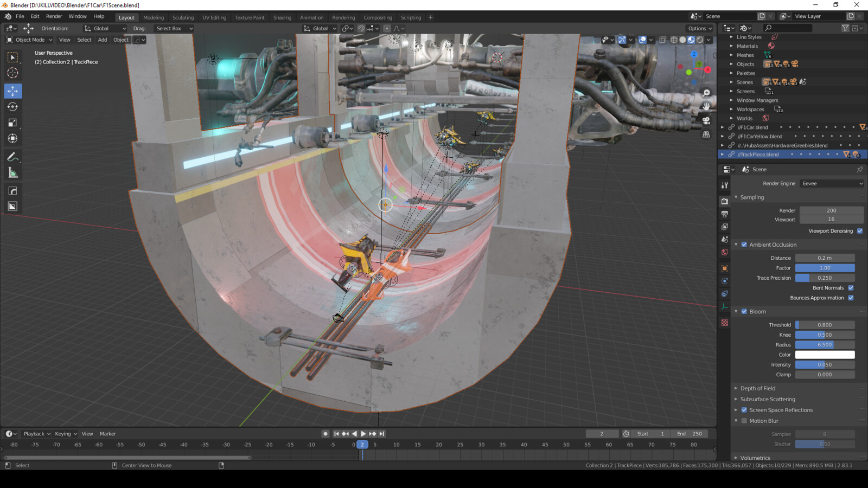
Task: Expand the Subsurface Scattering panel
Action: [768, 399]
